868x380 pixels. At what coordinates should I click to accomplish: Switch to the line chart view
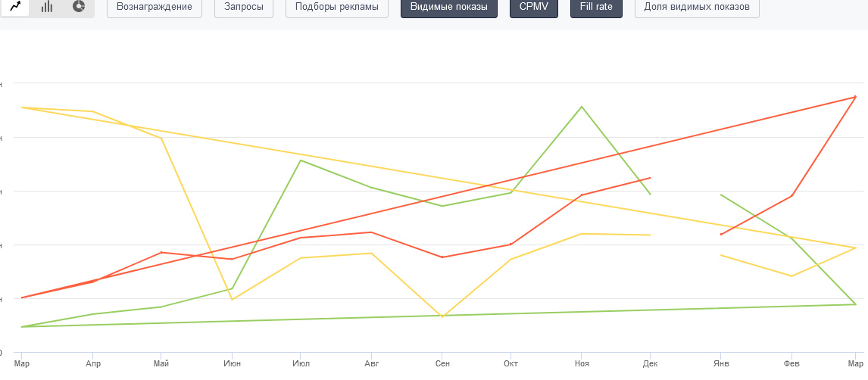coord(15,7)
